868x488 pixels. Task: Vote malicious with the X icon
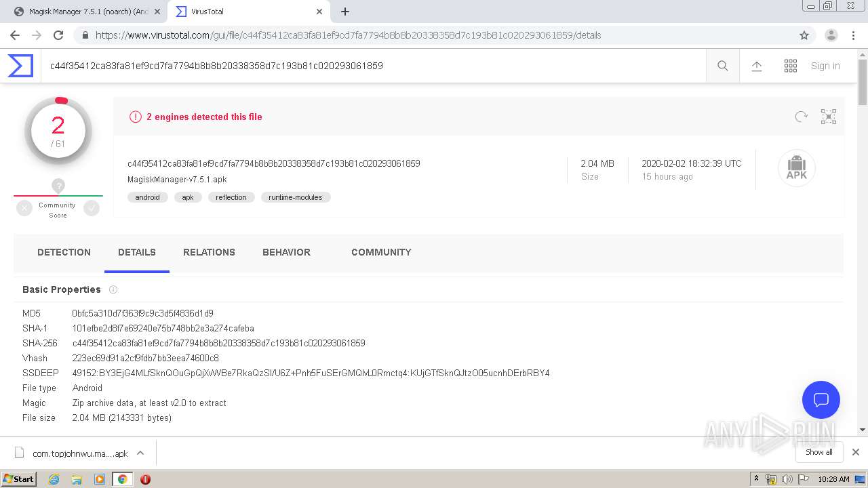[24, 209]
